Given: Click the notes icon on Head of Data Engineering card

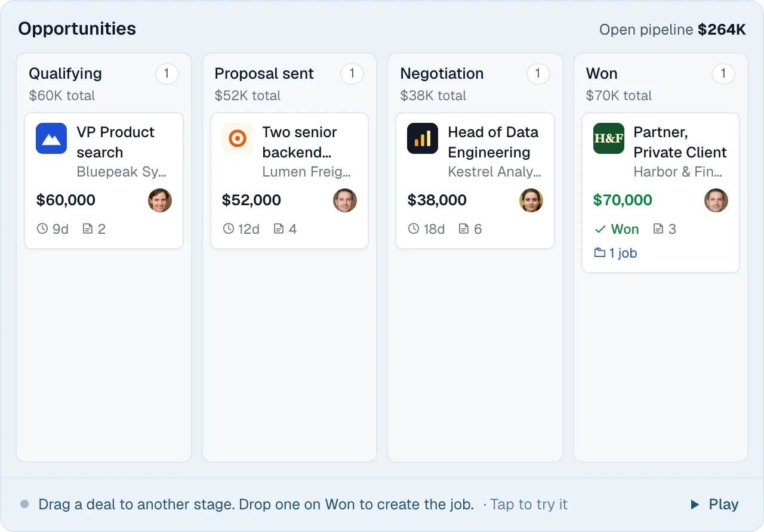Looking at the screenshot, I should (464, 229).
